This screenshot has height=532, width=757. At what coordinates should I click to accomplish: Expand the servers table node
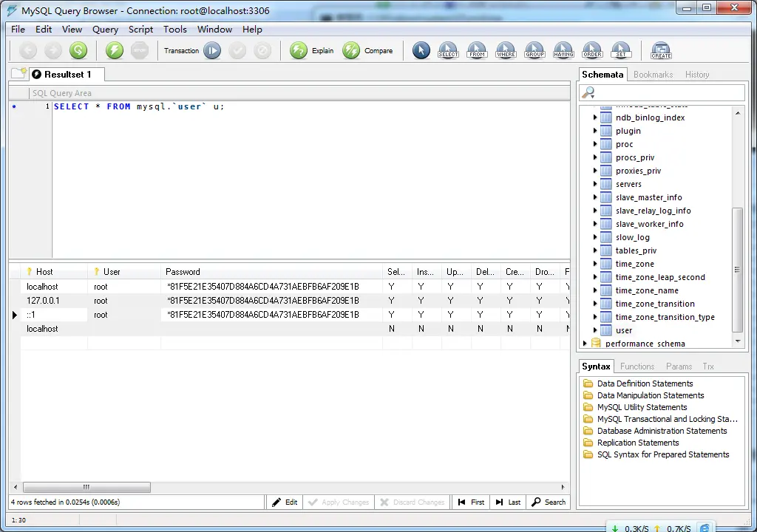click(595, 184)
